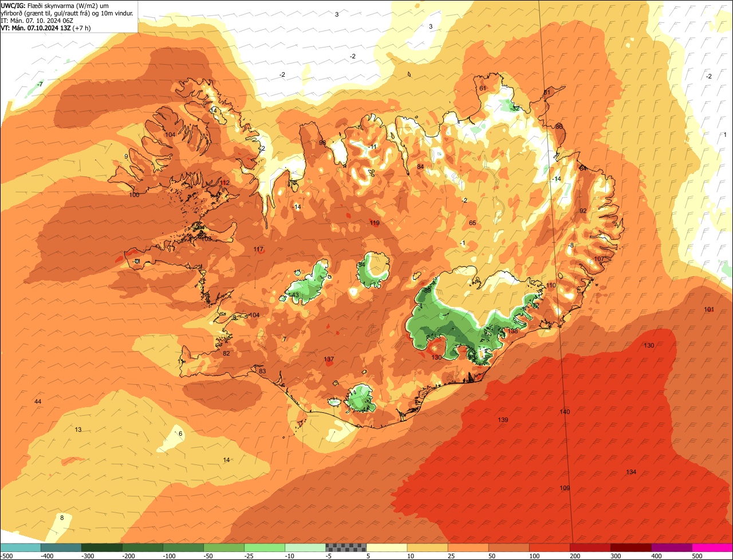Select the map value 117
The width and height of the screenshot is (733, 560).
point(258,249)
